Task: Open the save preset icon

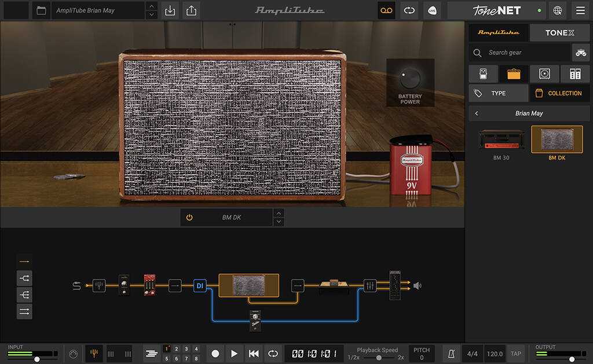Action: [x=170, y=10]
